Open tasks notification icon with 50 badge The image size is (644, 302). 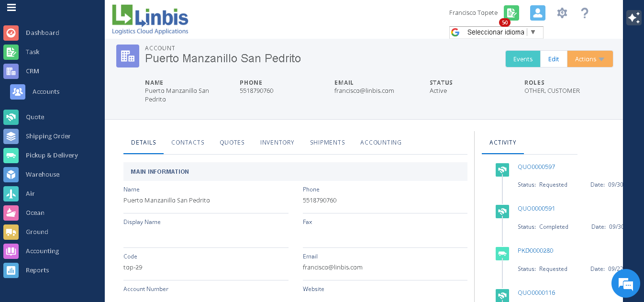pos(511,13)
